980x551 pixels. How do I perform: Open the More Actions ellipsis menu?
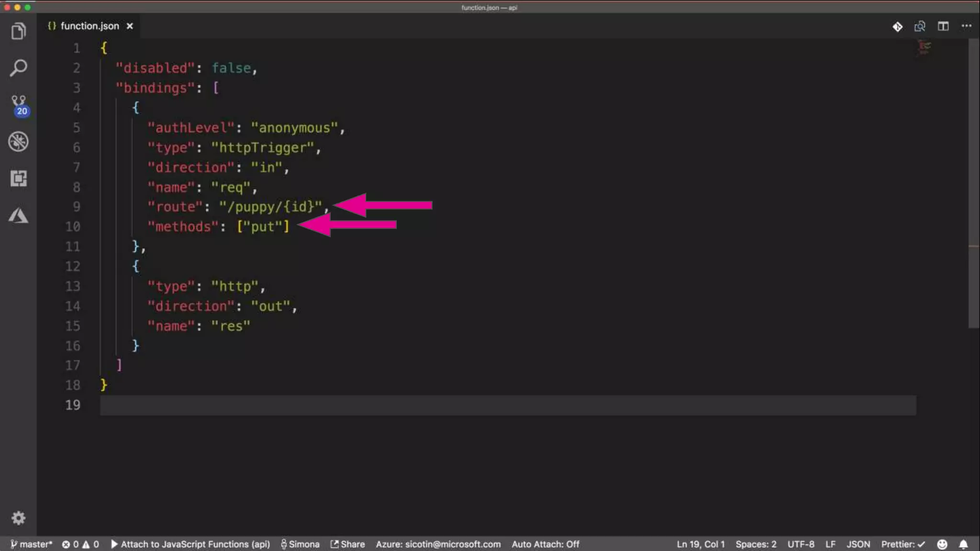(x=966, y=26)
